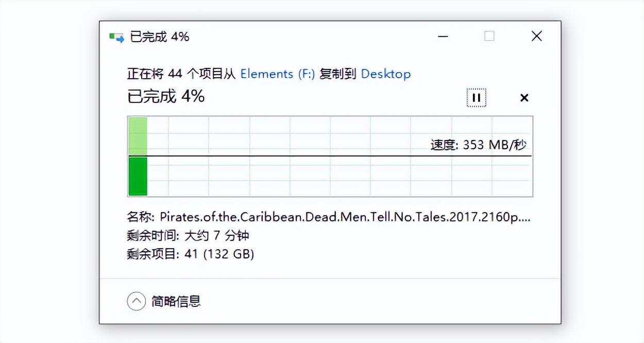Open the Desktop destination link

386,74
